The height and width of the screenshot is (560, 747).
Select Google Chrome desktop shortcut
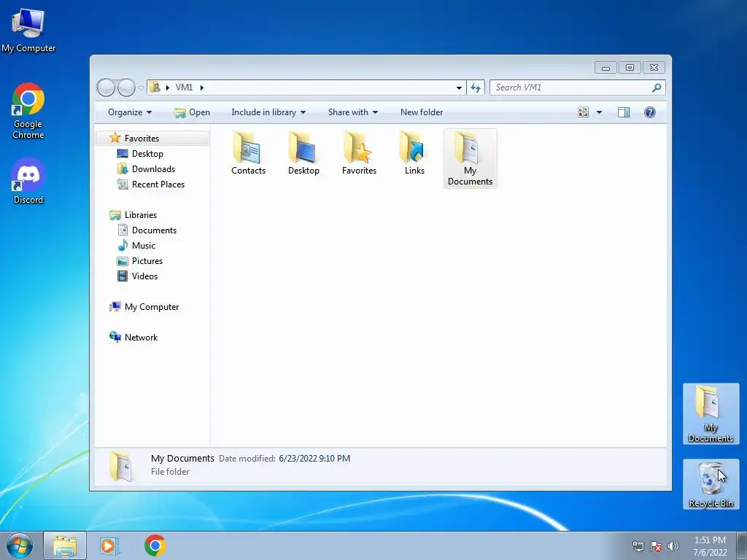click(28, 112)
